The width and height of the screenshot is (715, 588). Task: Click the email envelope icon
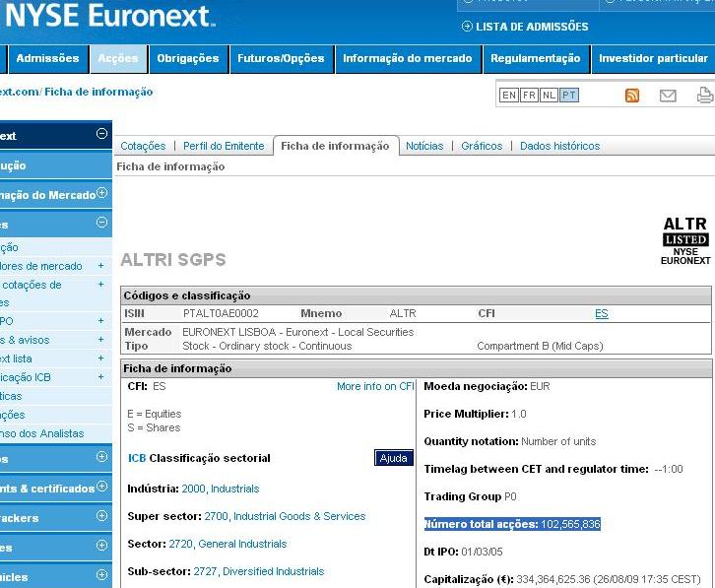pos(668,96)
